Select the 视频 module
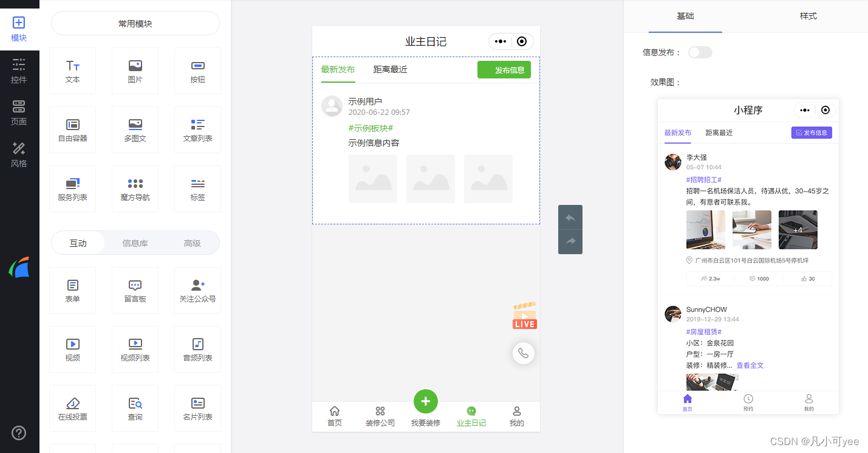This screenshot has height=453, width=868. click(x=72, y=350)
